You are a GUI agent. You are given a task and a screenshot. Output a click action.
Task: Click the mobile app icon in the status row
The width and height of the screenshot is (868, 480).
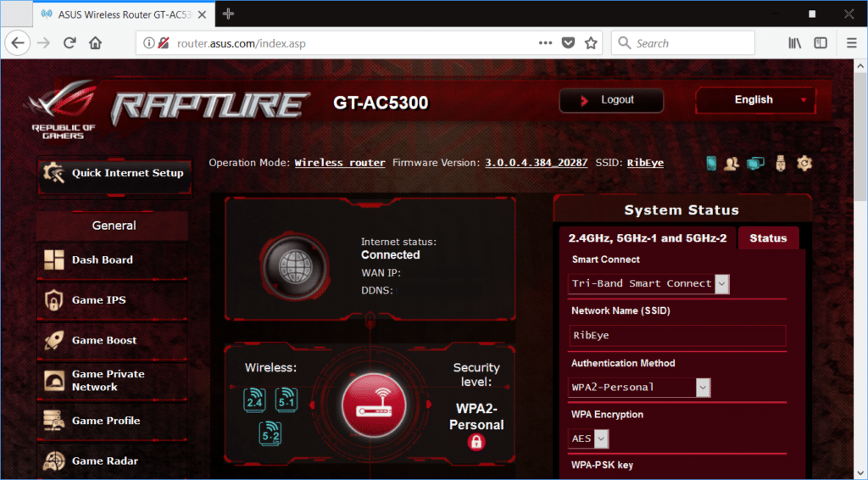click(711, 164)
